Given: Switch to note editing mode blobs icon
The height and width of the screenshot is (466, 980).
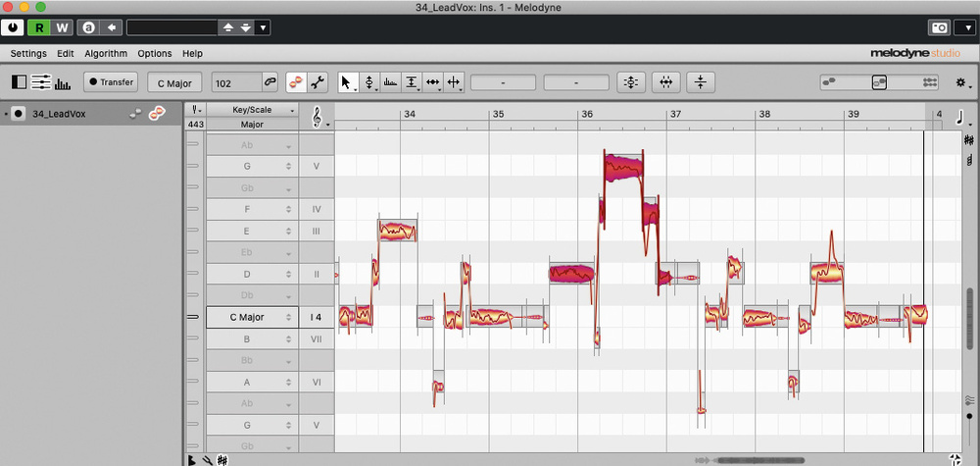Looking at the screenshot, I should (296, 82).
